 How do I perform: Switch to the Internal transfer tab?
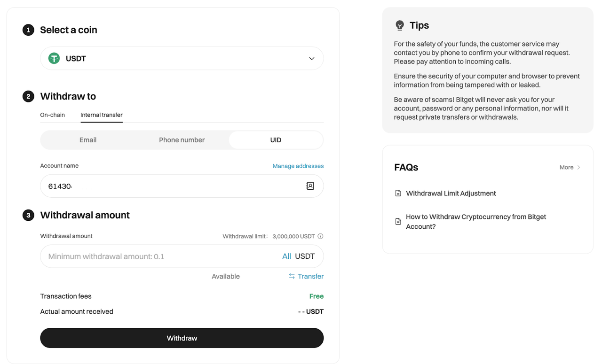102,115
